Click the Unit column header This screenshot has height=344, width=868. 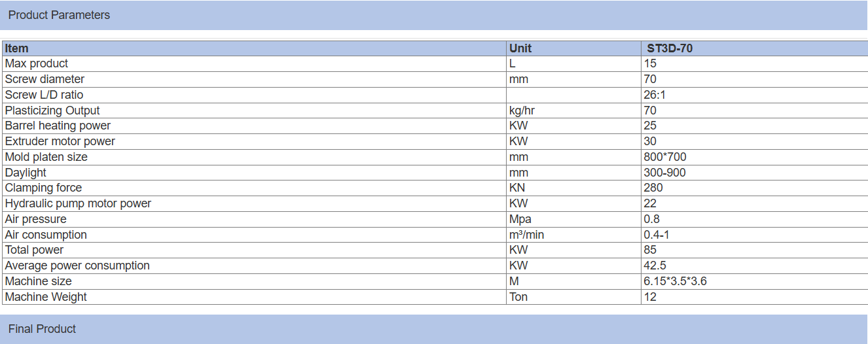[x=520, y=48]
